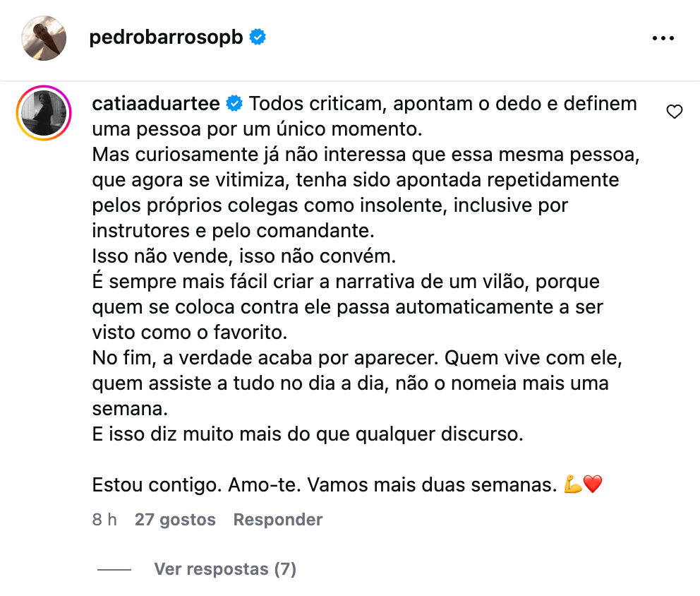Click the red heart emoji in the comment

(593, 486)
